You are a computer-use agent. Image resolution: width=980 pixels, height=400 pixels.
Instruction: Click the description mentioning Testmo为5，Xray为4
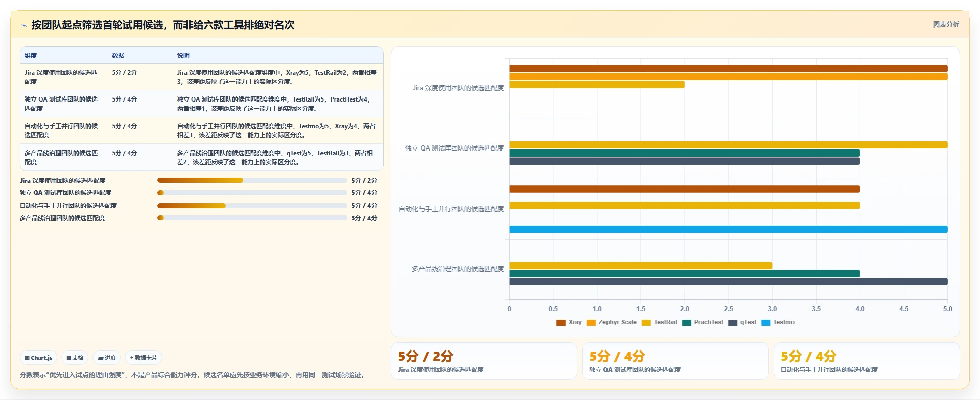point(276,131)
